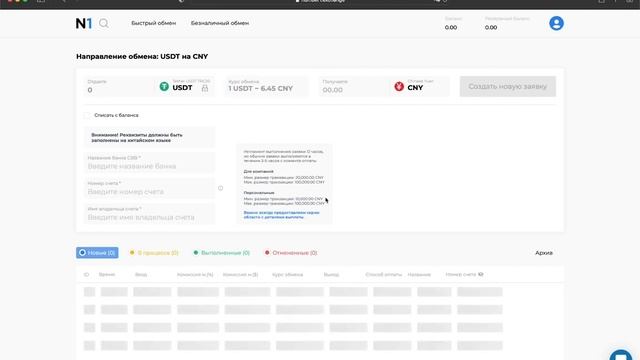Image resolution: width=640 pixels, height=360 pixels.
Task: Click the red CNY yuan currency icon
Action: click(399, 86)
